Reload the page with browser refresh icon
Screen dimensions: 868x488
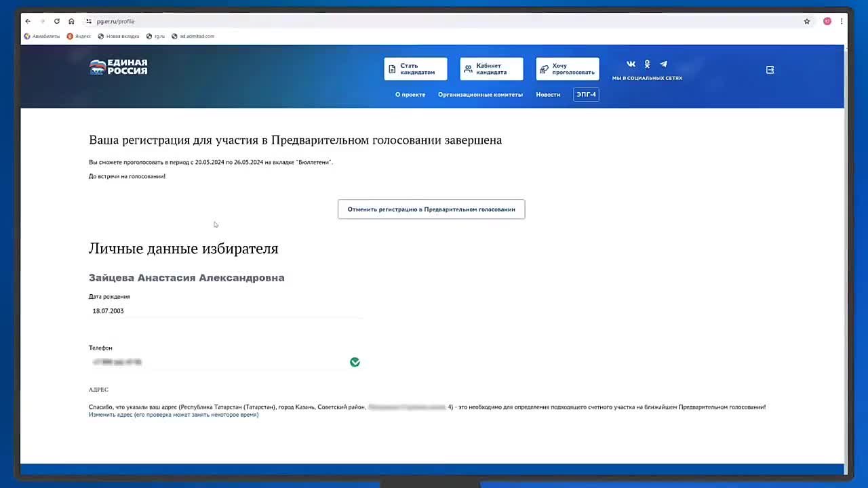[x=57, y=22]
